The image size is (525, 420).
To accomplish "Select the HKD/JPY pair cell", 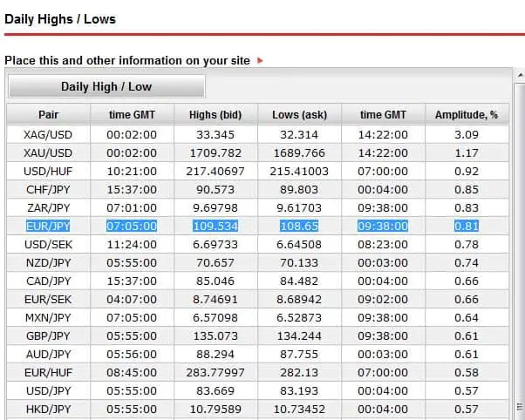I will tap(48, 409).
